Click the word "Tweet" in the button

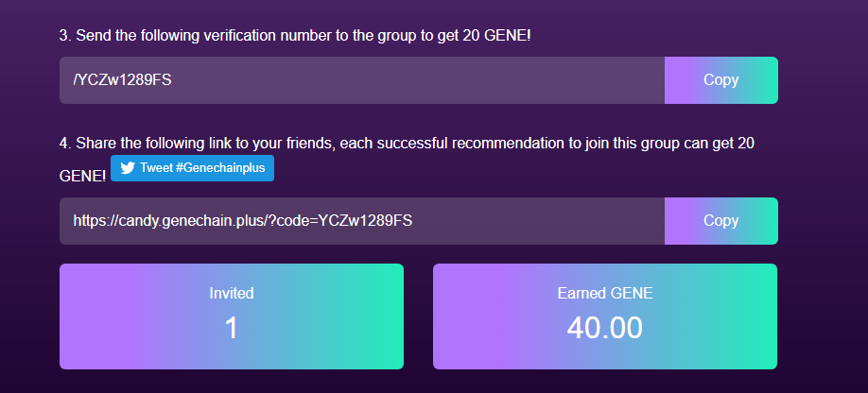(x=156, y=168)
